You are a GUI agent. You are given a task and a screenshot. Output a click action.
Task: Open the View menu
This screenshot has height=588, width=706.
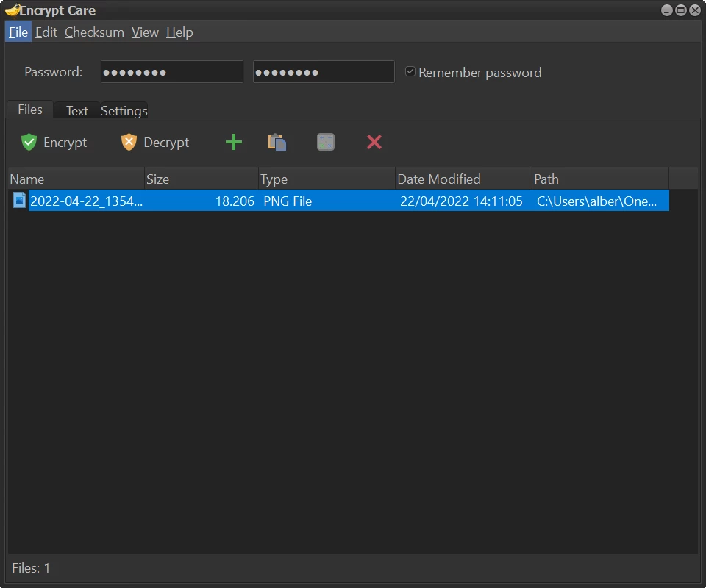[145, 32]
